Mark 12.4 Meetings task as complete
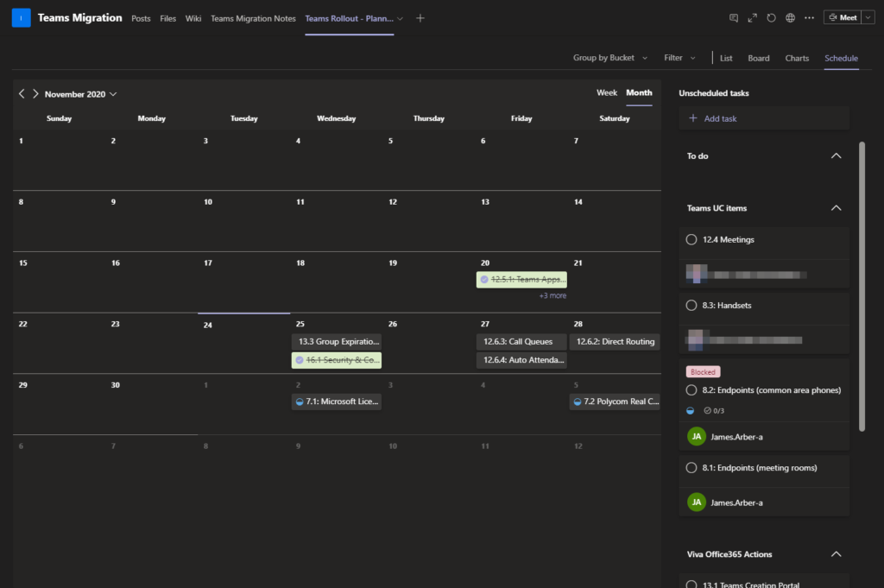The image size is (884, 588). (691, 239)
